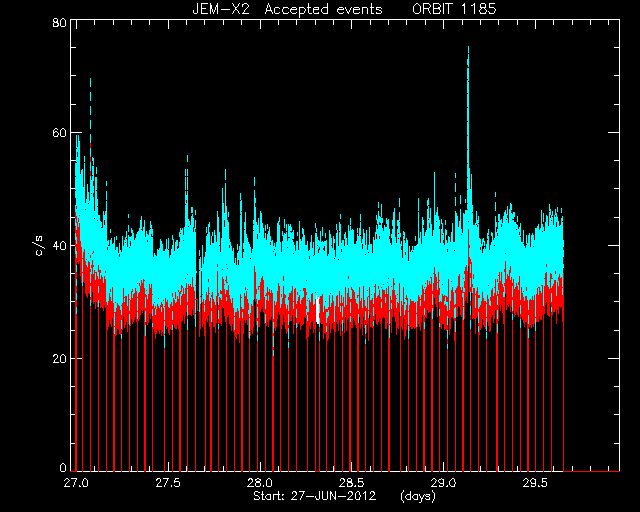Image resolution: width=640 pixels, height=512 pixels.
Task: Click the y-axis tick label 80
Action: coord(59,22)
